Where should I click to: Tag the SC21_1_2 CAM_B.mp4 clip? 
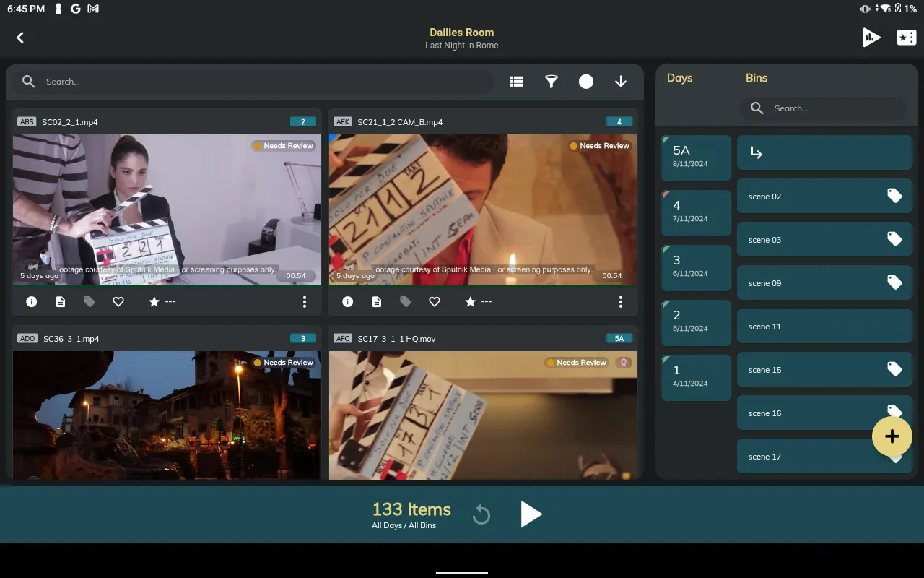coord(406,302)
